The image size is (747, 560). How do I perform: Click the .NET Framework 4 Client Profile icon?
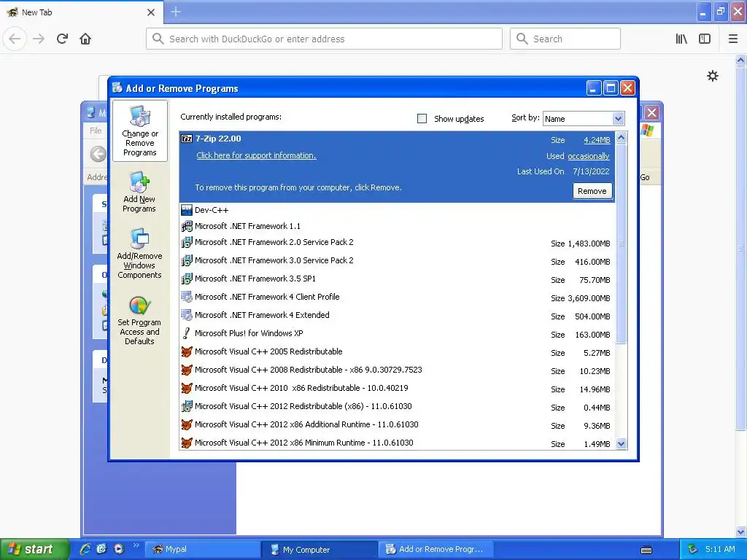pos(187,297)
